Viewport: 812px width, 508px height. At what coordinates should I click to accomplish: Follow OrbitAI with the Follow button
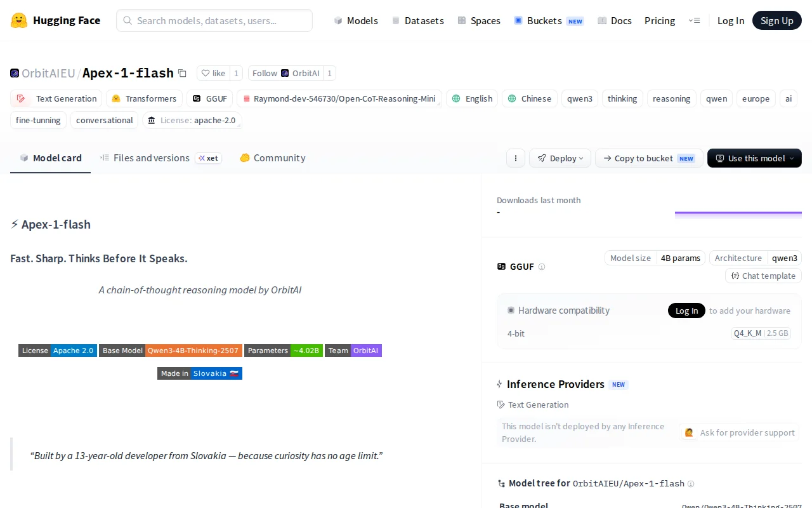point(285,73)
